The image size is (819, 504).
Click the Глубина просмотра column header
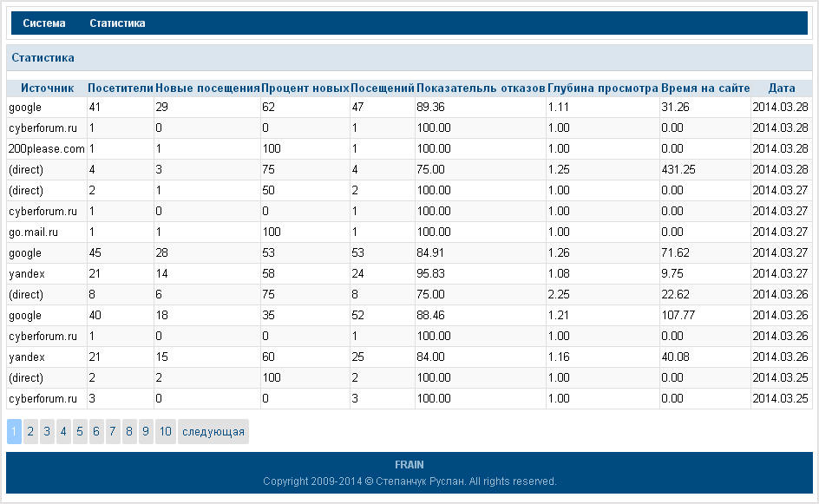[x=603, y=88]
